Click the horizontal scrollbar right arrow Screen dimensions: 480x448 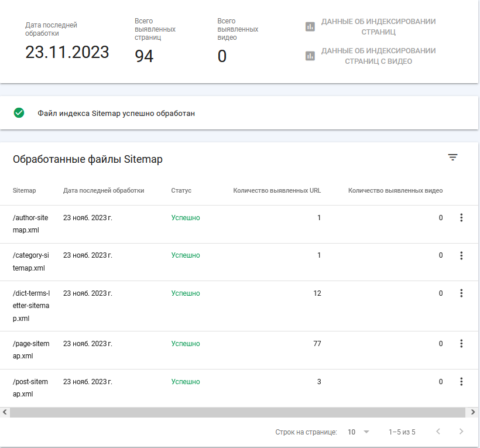[473, 412]
